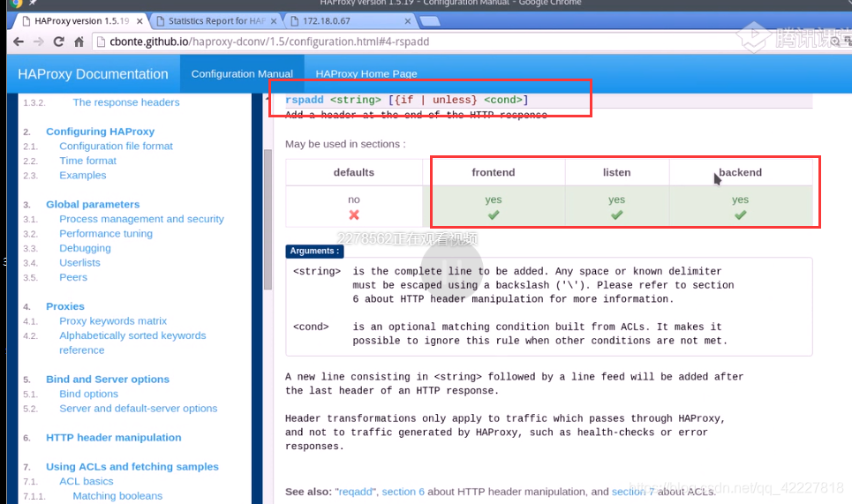Image resolution: width=852 pixels, height=504 pixels.
Task: Open Examples sidebar entry
Action: 83,176
